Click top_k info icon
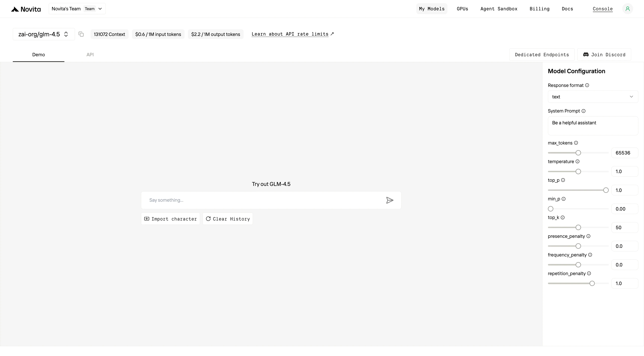The height and width of the screenshot is (356, 644). [x=562, y=218]
